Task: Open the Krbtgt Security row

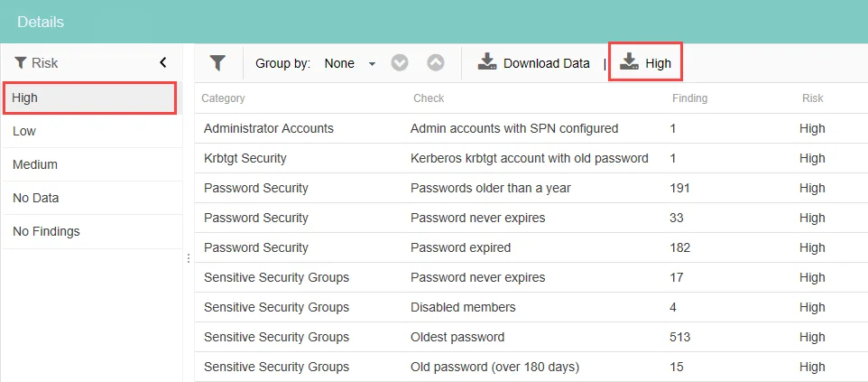Action: [531, 159]
